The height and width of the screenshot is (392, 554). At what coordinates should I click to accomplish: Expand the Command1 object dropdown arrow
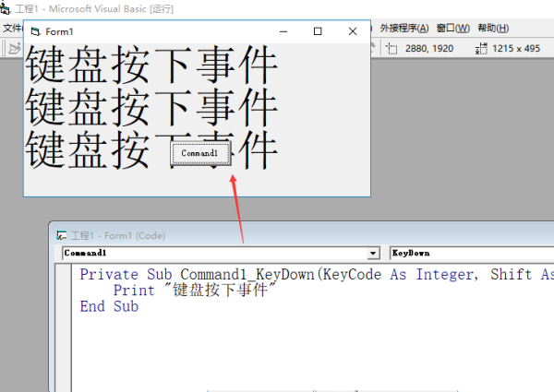click(x=373, y=253)
